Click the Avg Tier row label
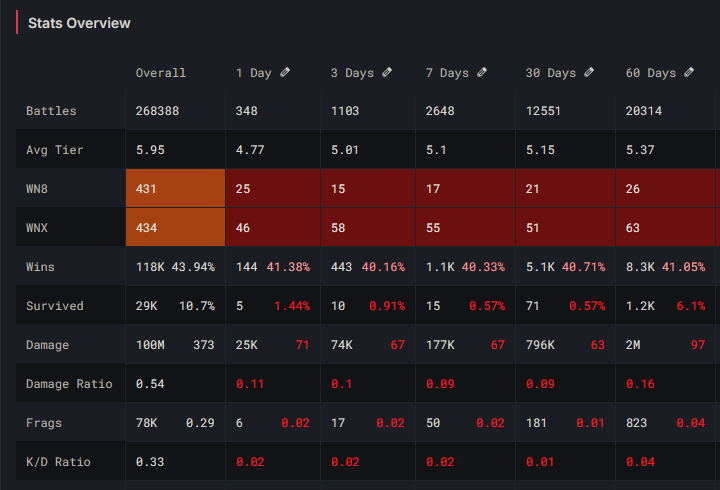 55,150
